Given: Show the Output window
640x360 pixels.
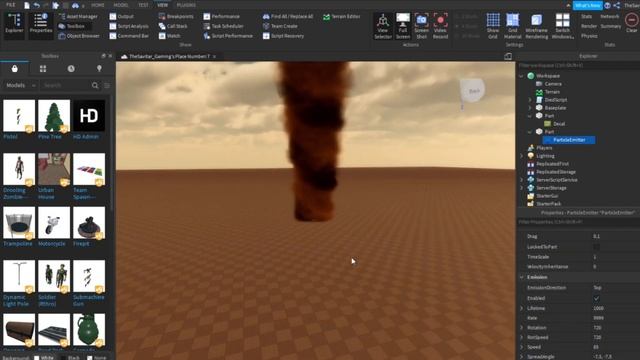Looking at the screenshot, I should pyautogui.click(x=122, y=16).
